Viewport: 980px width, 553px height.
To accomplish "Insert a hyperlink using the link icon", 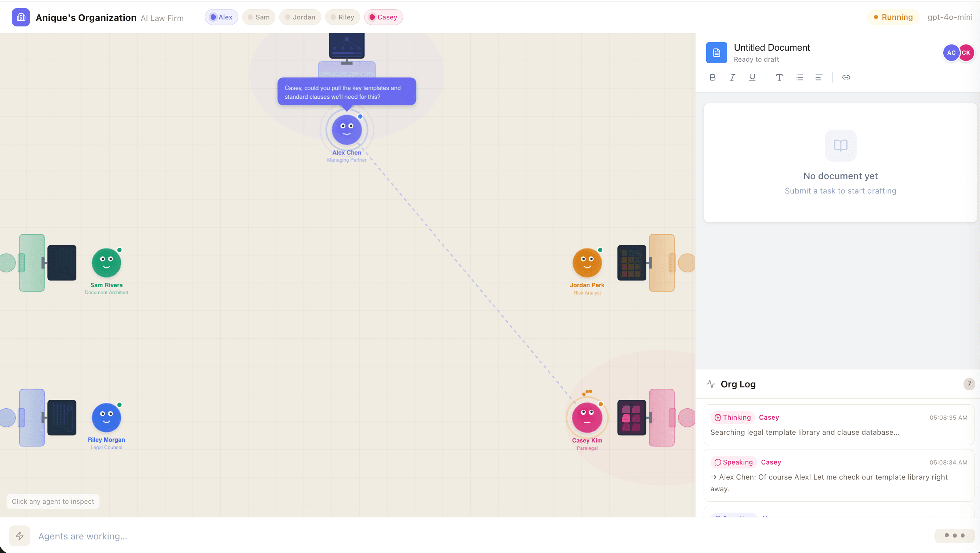I will pos(846,77).
